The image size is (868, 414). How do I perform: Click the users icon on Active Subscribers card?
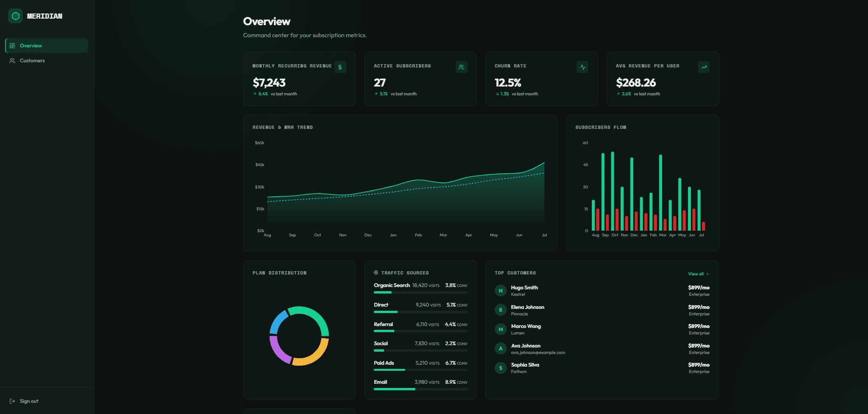tap(461, 67)
